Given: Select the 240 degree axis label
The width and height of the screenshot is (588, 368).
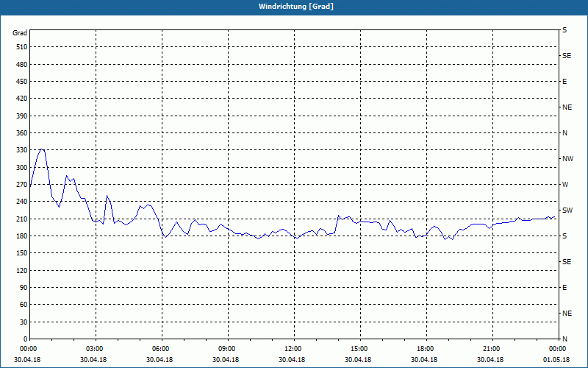Looking at the screenshot, I should (x=21, y=202).
